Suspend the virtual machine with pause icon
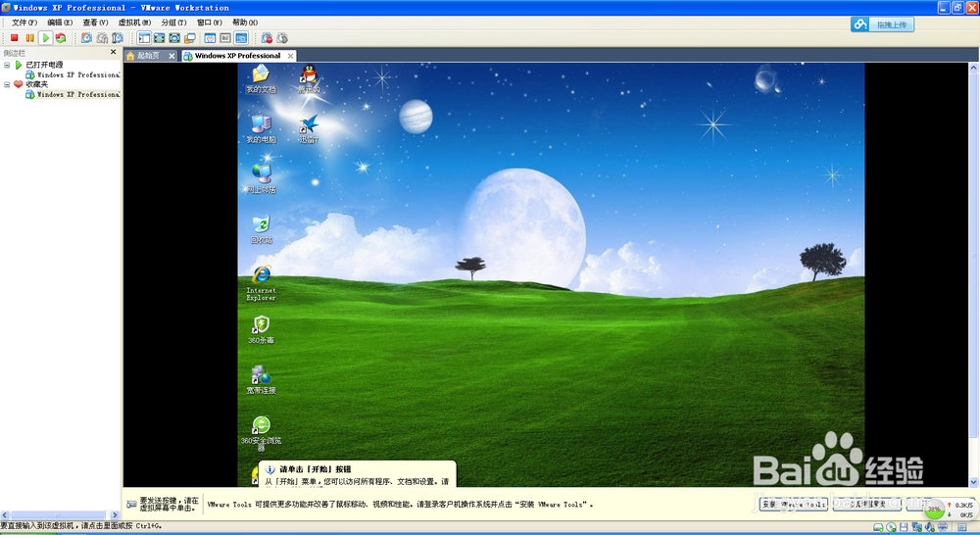The height and width of the screenshot is (535, 980). pyautogui.click(x=29, y=38)
